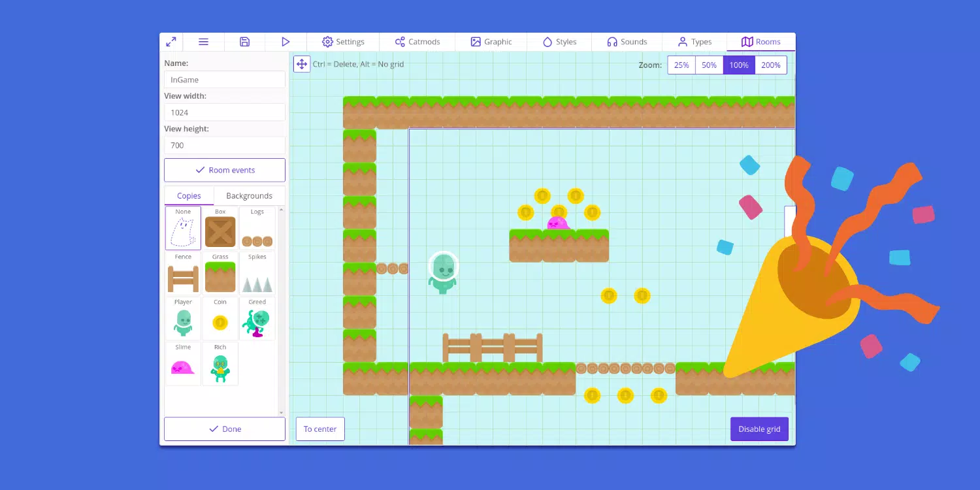Pick the Box copy from the palette
980x490 pixels.
click(x=220, y=228)
